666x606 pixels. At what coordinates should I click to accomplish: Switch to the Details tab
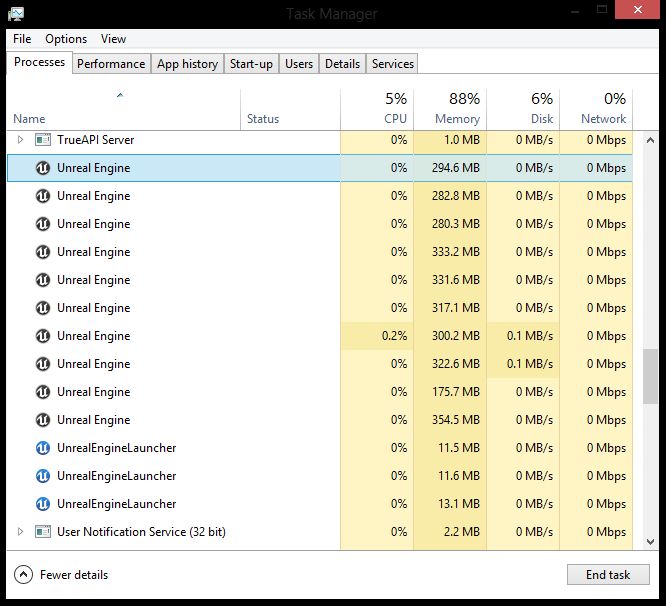342,64
